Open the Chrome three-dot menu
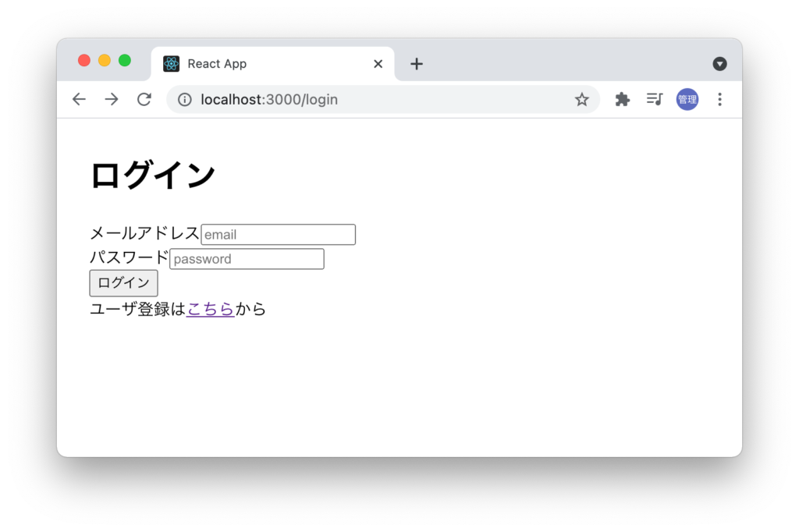This screenshot has height=532, width=799. coord(719,99)
